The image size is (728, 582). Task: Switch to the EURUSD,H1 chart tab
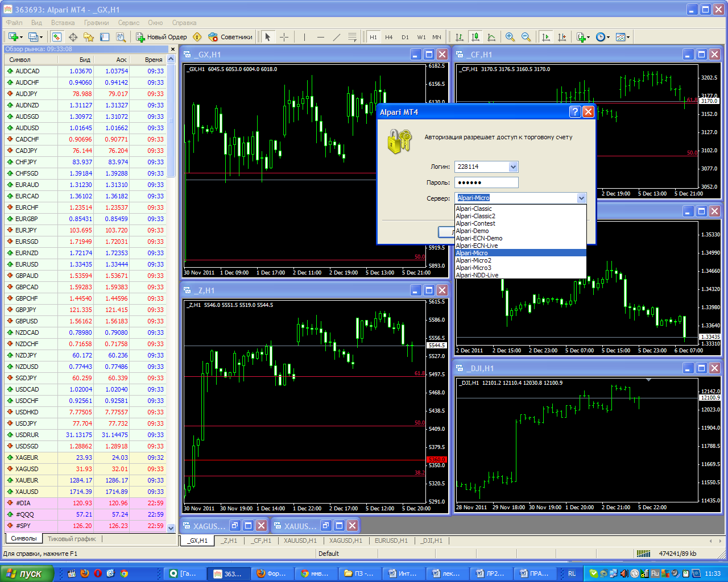pos(391,541)
